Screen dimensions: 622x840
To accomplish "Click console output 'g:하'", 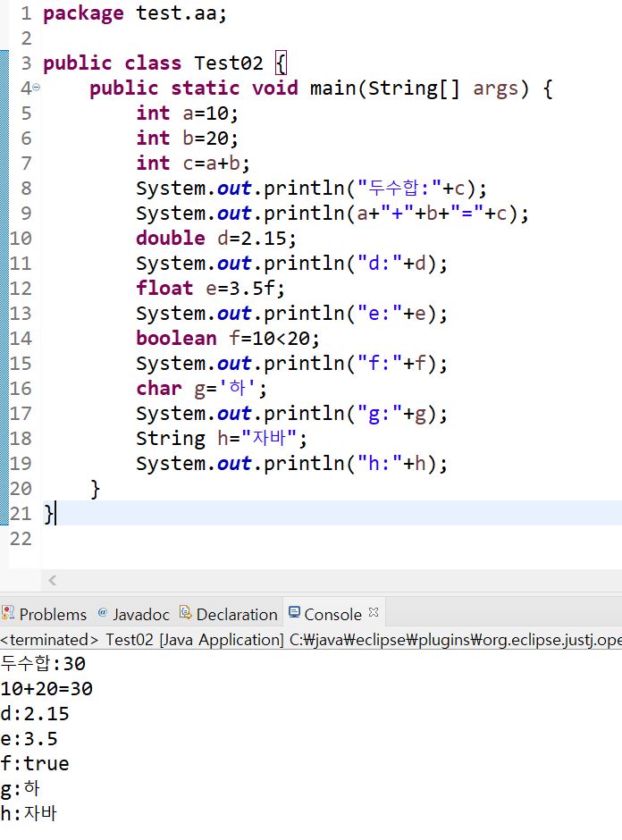I will (x=21, y=788).
